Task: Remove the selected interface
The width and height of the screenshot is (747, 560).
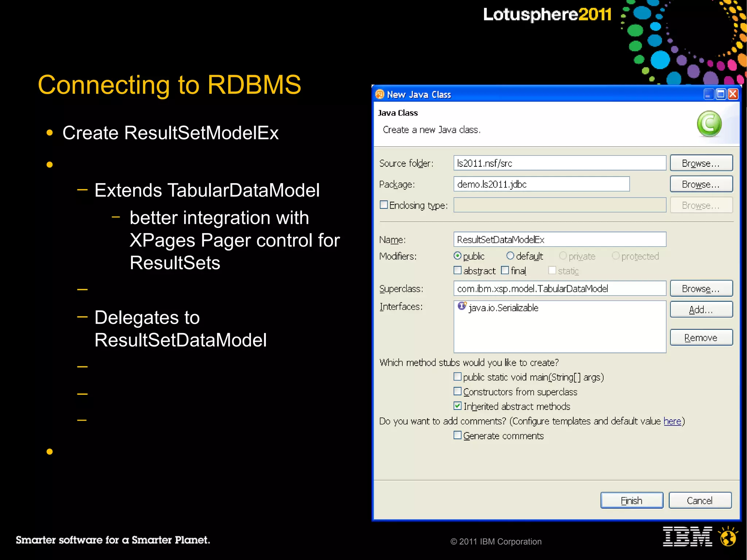Action: coord(701,338)
